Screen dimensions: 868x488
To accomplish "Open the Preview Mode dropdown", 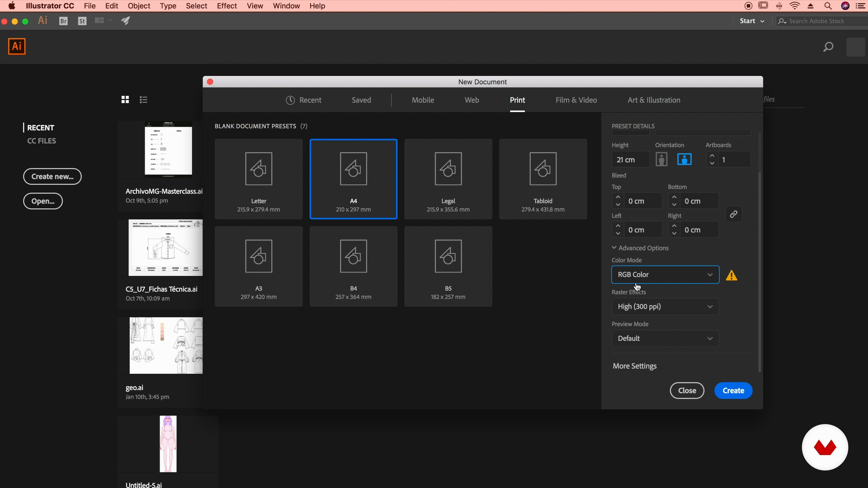I will pos(665,338).
